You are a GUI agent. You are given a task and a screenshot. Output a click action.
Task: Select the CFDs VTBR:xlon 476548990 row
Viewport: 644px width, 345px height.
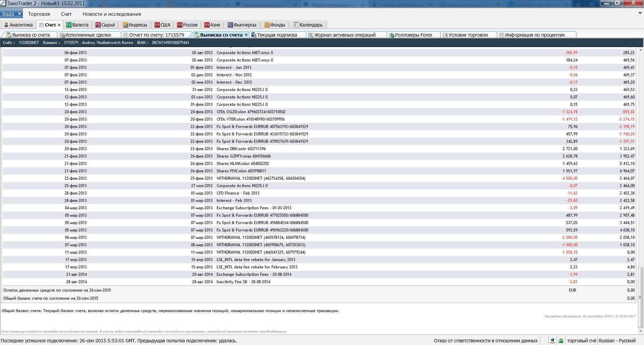click(319, 119)
